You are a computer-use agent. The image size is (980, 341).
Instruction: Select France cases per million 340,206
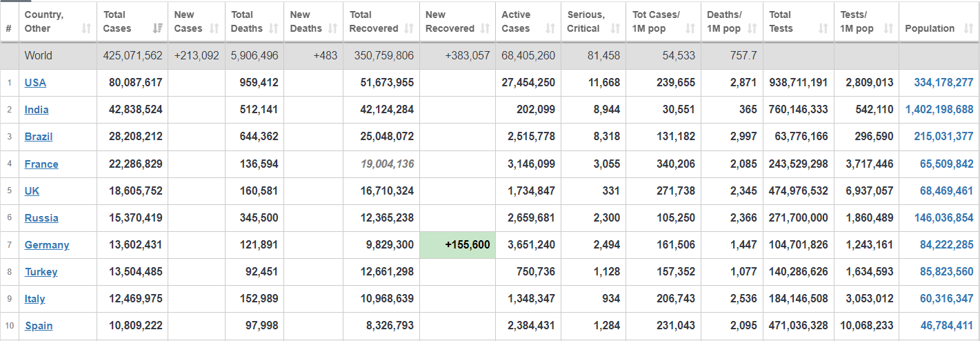pyautogui.click(x=676, y=164)
